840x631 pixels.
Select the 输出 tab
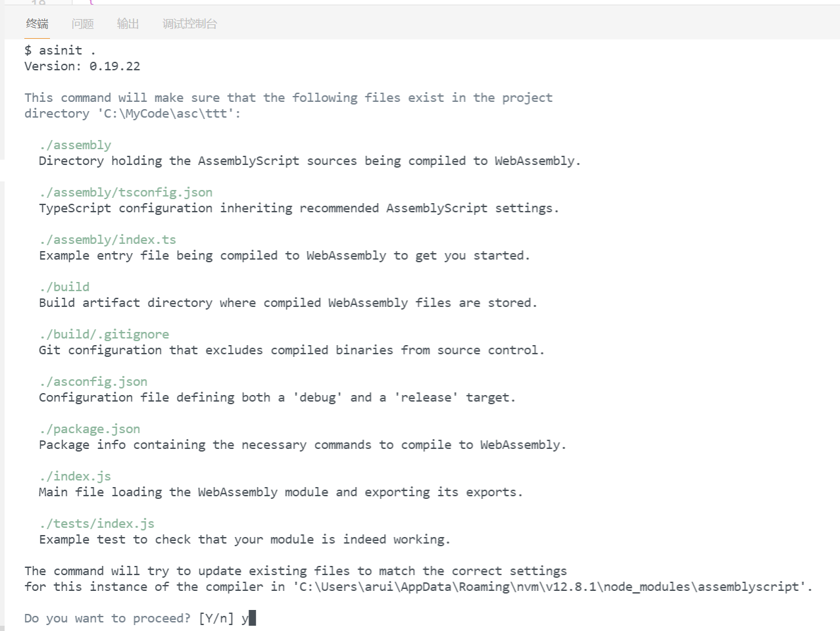128,24
